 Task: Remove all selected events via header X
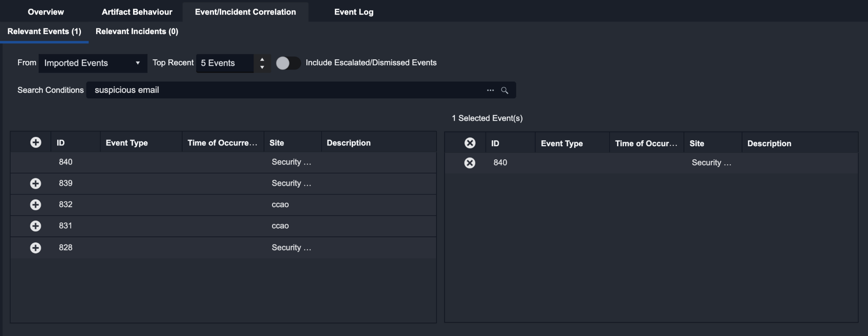click(x=470, y=143)
